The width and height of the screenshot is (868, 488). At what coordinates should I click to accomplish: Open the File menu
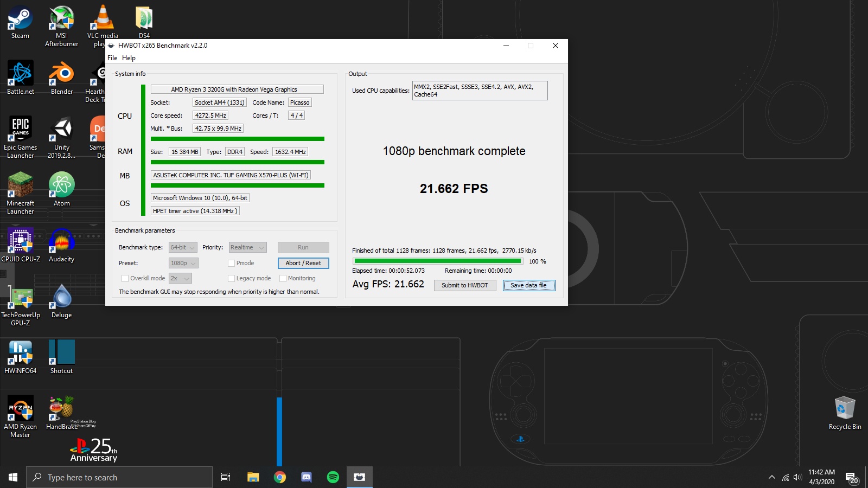pos(112,58)
